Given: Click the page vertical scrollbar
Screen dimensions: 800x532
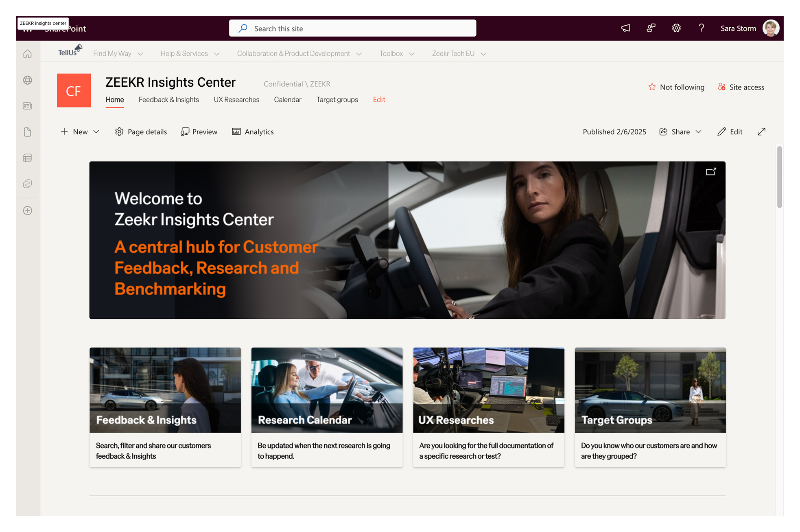Looking at the screenshot, I should point(779,177).
